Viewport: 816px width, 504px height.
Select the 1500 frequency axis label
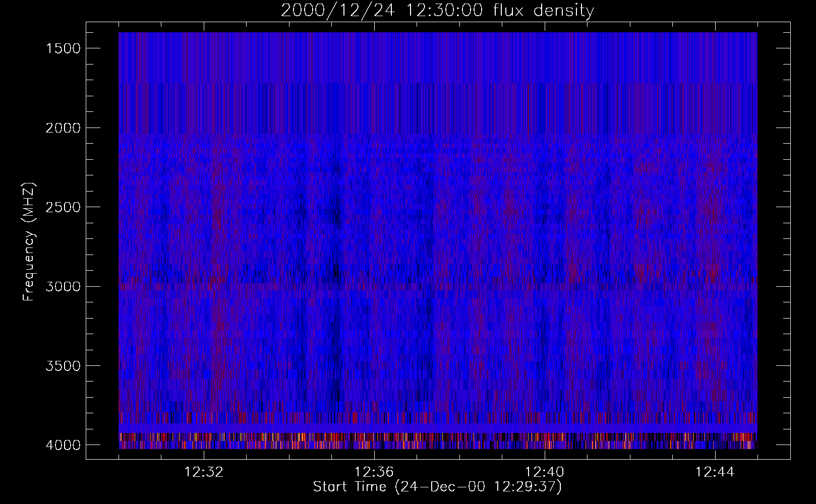[x=63, y=48]
